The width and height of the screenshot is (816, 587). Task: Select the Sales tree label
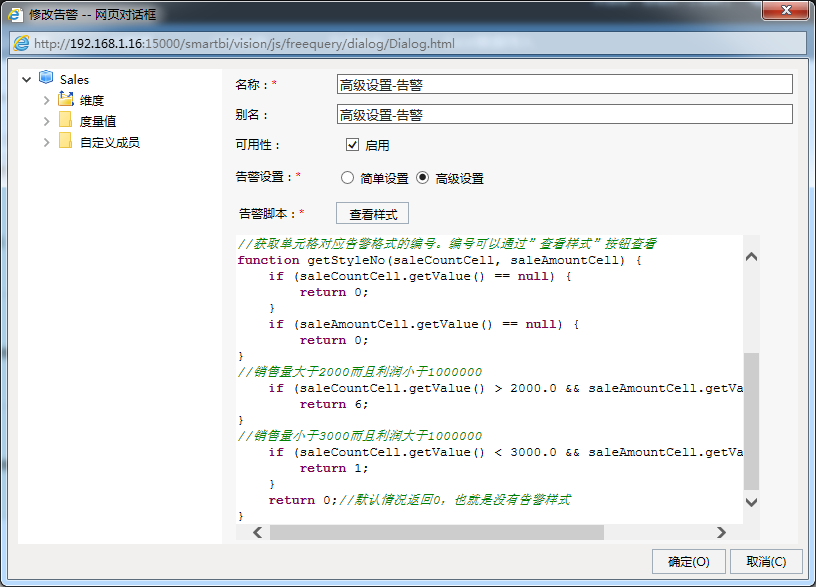[74, 80]
